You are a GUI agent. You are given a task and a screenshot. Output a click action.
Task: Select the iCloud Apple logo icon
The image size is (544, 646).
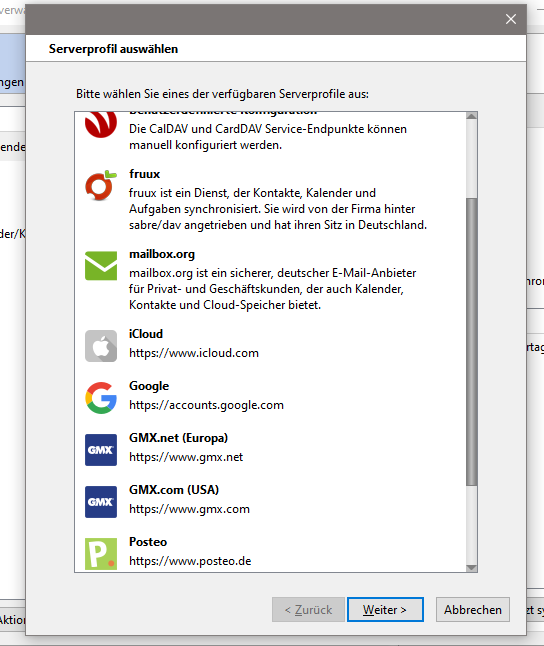(x=101, y=346)
